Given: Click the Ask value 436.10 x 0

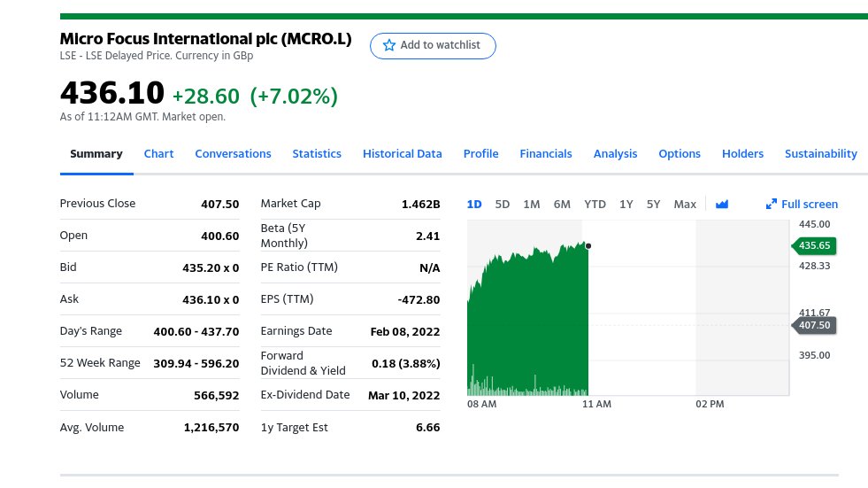Looking at the screenshot, I should tap(211, 300).
